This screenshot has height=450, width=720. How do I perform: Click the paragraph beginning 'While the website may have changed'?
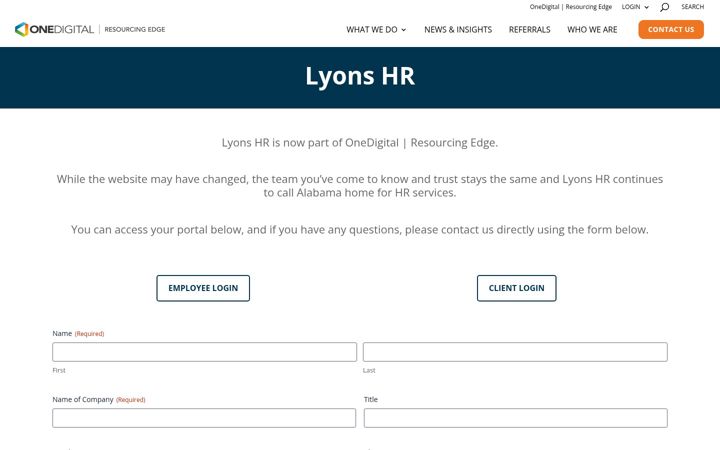360,186
